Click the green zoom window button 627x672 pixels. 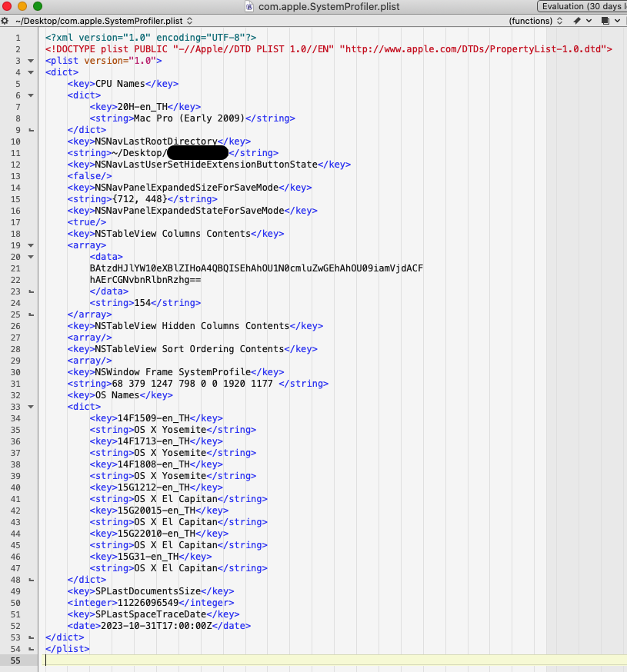[38, 6]
